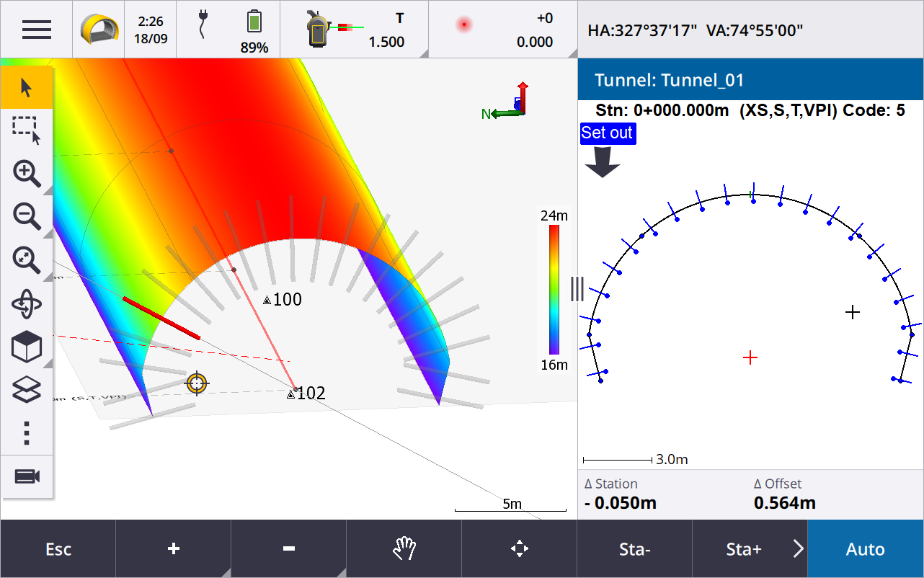This screenshot has height=578, width=924.
Task: Click the panel splitter handle between views
Action: click(x=577, y=288)
